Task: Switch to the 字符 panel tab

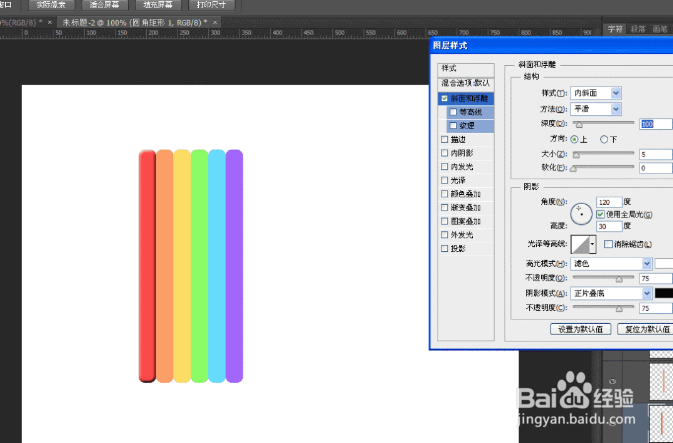Action: pos(615,29)
